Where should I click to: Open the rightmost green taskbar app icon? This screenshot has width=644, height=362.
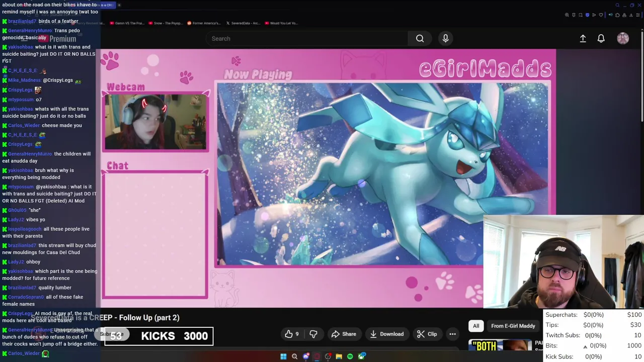[x=362, y=356]
